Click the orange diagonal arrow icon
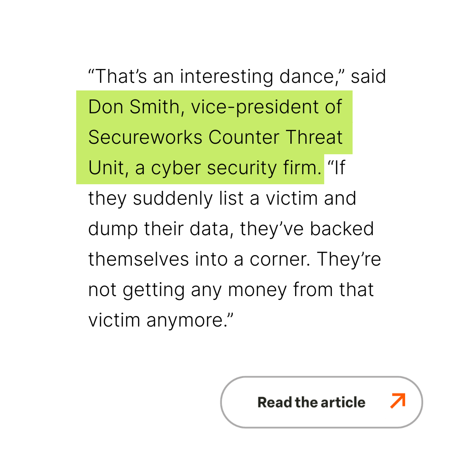Image resolution: width=476 pixels, height=476 pixels. click(x=397, y=401)
